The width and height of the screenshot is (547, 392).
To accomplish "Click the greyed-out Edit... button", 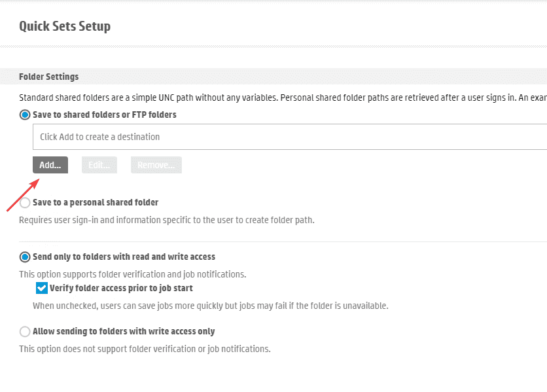I will 99,166.
